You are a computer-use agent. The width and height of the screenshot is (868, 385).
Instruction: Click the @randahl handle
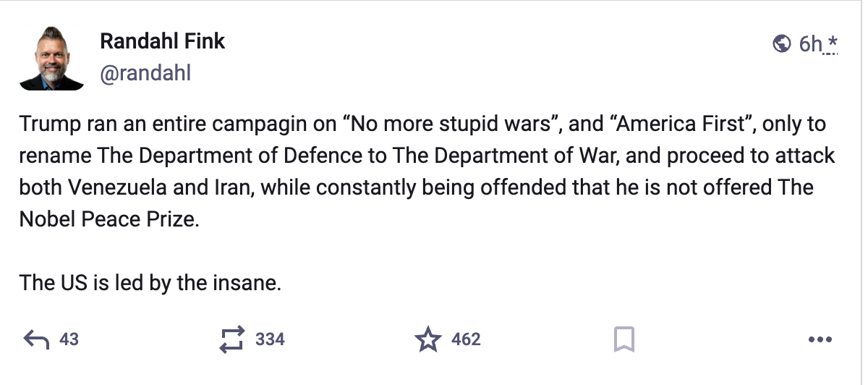tap(145, 73)
